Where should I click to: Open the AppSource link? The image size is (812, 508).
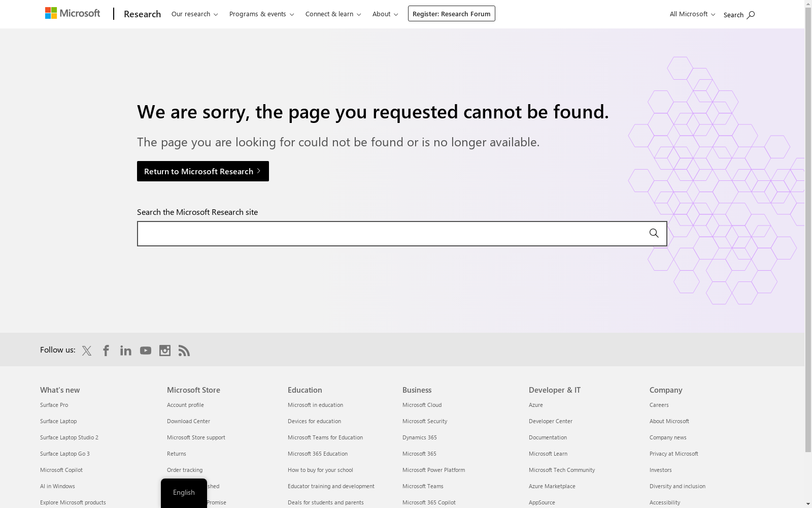542,502
